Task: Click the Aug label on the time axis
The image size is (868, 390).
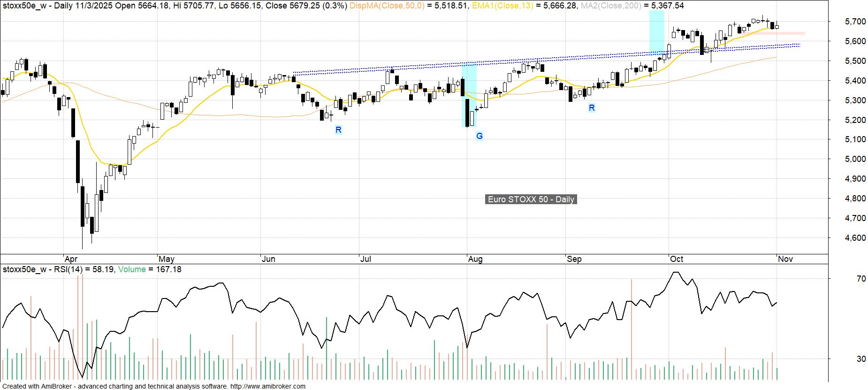Action: (x=475, y=259)
